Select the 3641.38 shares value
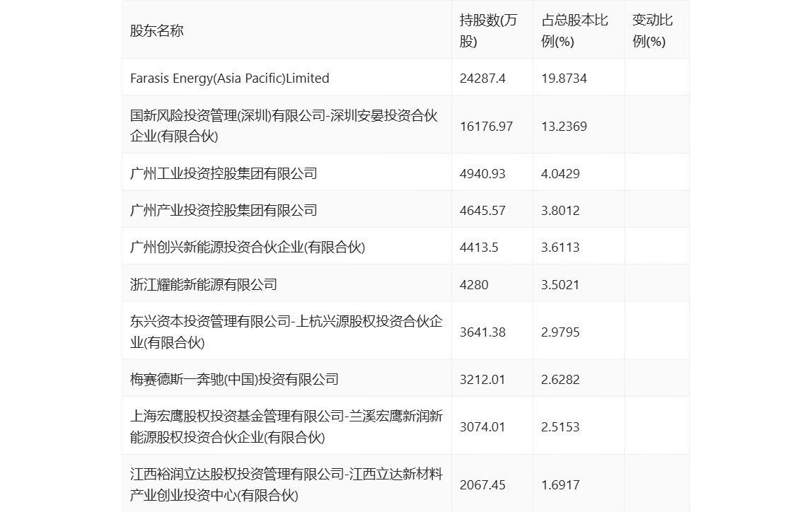The image size is (812, 512). coord(482,332)
